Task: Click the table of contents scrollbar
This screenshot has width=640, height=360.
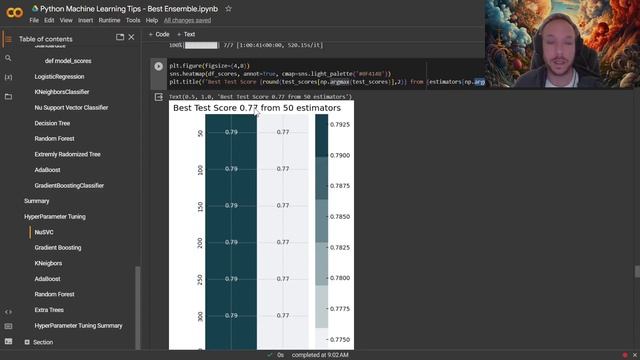Action: 138,307
